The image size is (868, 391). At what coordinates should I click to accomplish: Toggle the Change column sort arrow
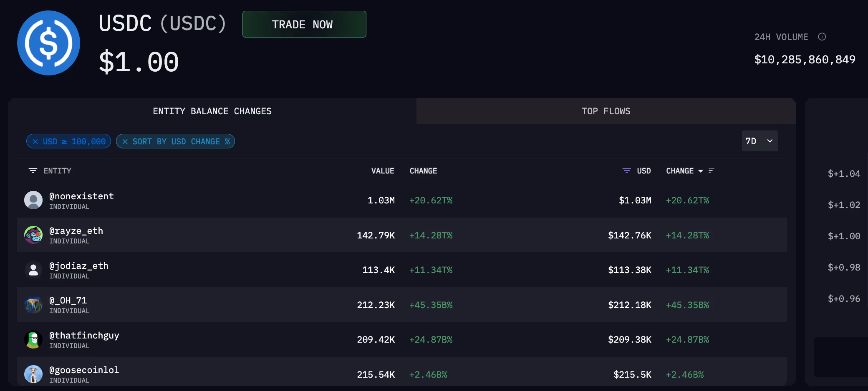701,171
